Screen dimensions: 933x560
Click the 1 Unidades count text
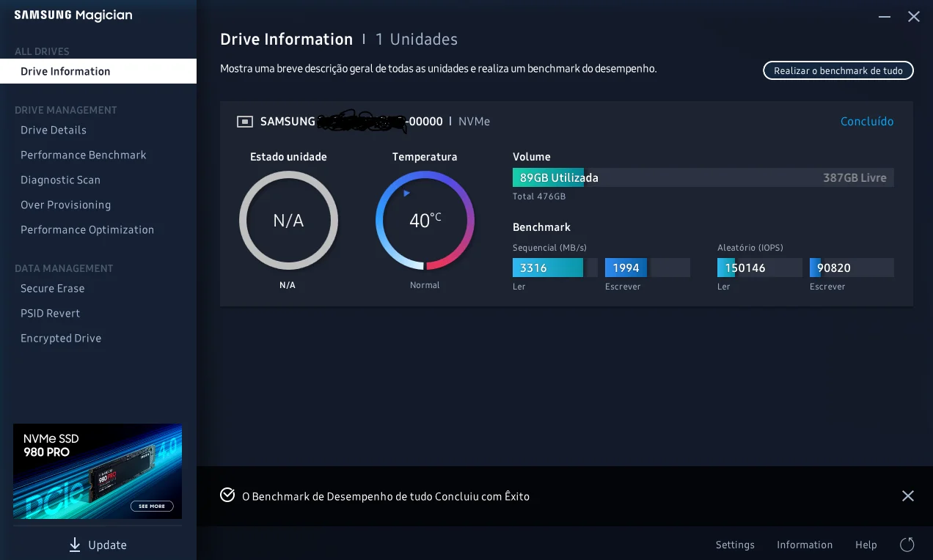coord(417,40)
